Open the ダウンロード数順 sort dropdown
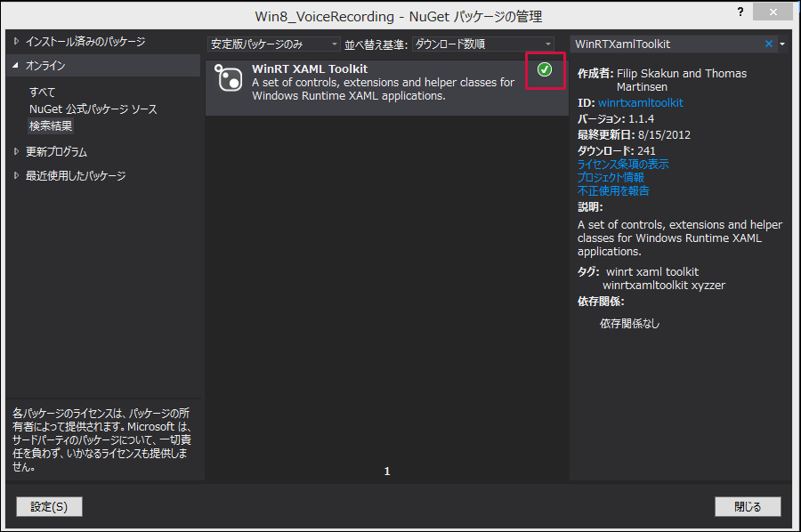The width and height of the screenshot is (801, 532). [x=482, y=44]
